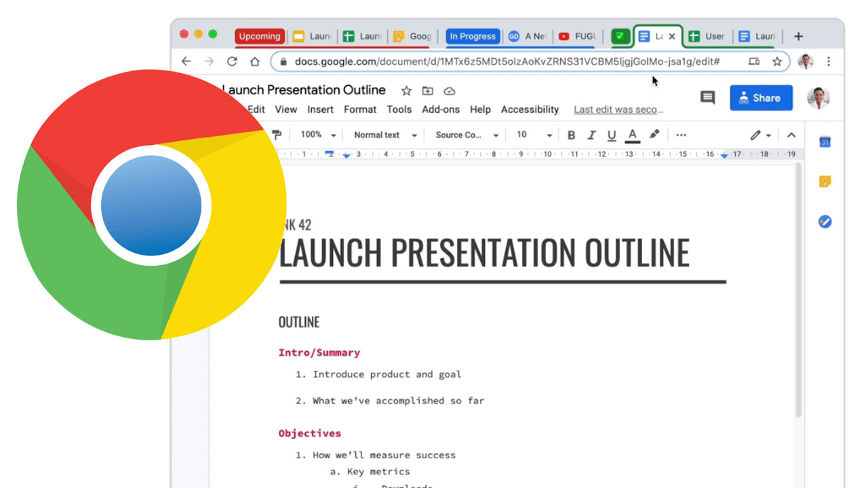Open the comment history icon
This screenshot has height=488, width=868.
point(707,98)
